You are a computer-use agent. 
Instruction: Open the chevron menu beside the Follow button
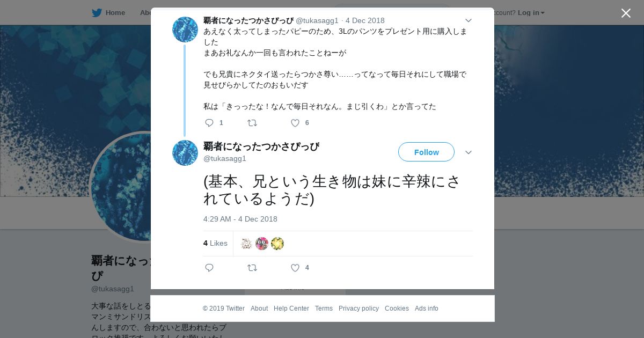[x=468, y=152]
